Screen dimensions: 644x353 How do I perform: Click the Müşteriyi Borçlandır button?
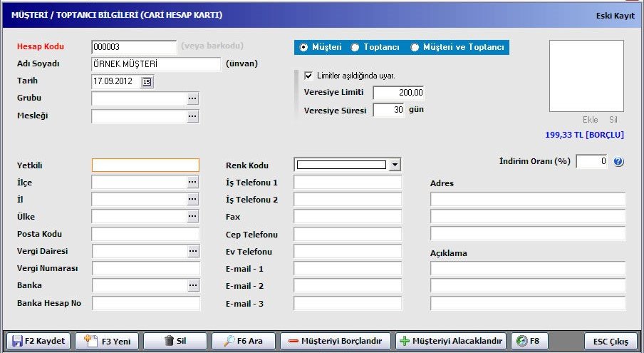tap(336, 341)
